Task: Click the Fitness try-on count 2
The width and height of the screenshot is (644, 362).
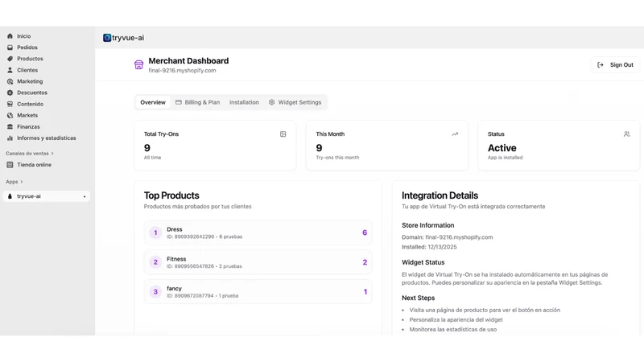Action: click(365, 262)
